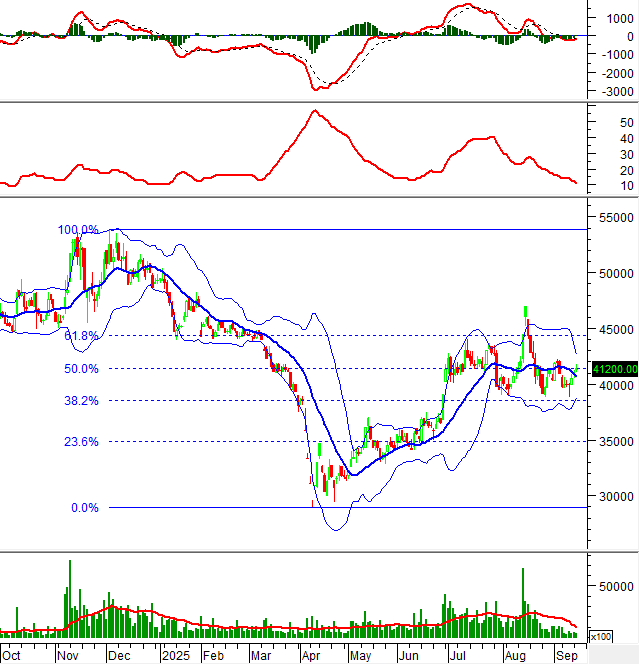The height and width of the screenshot is (664, 639).
Task: Select the 50.0% Fibonacci retracement label
Action: (81, 369)
